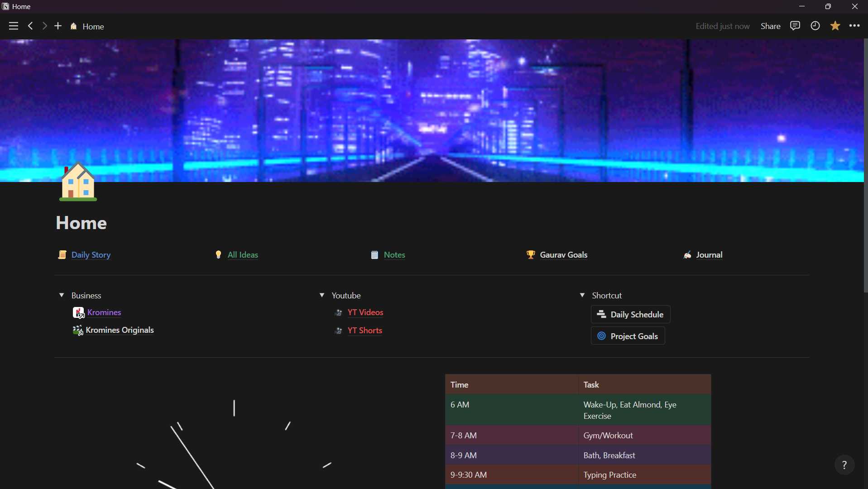Open the All Ideas page
Viewport: 868px width, 489px height.
(243, 255)
